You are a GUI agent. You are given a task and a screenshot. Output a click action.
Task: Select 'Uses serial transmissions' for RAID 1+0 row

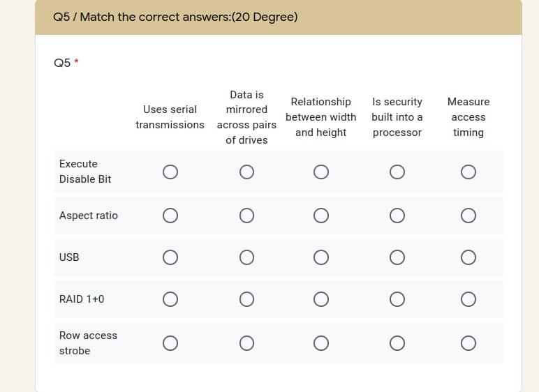tap(170, 299)
